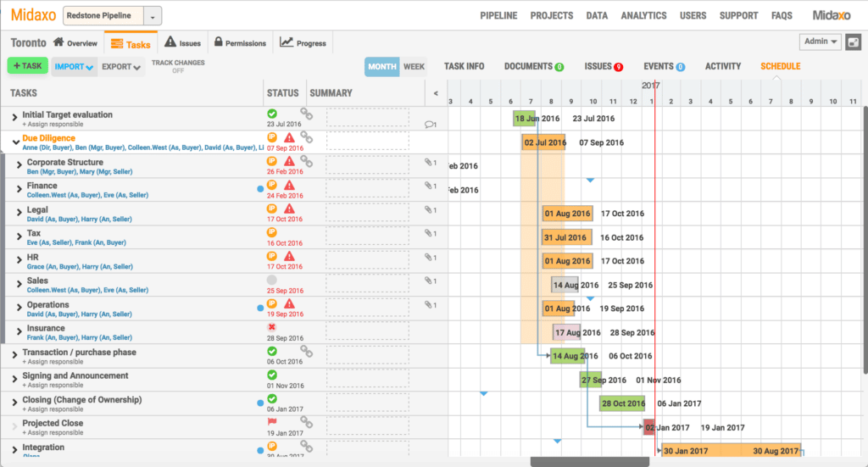Click the red warning triangle on Finance row
The image size is (868, 467).
point(289,185)
